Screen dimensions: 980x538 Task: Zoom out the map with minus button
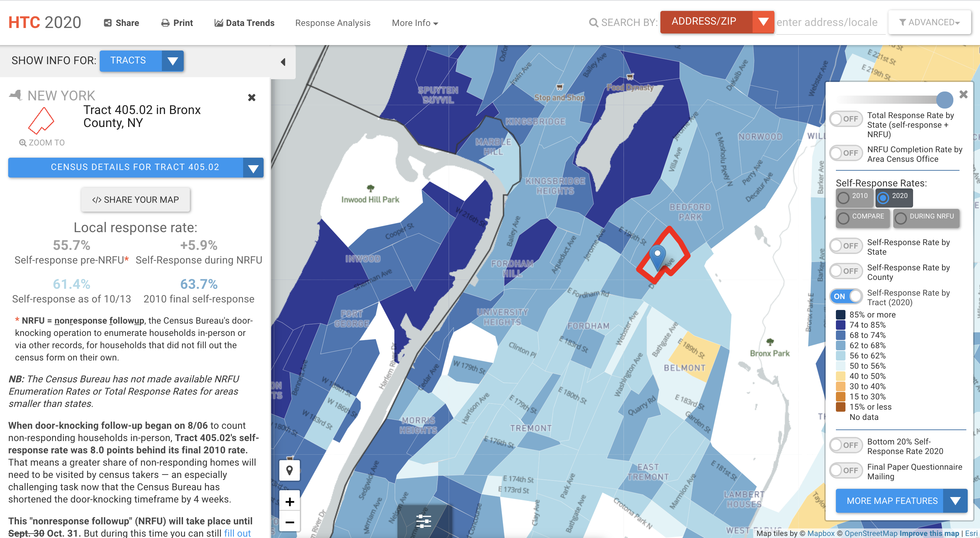(x=290, y=522)
